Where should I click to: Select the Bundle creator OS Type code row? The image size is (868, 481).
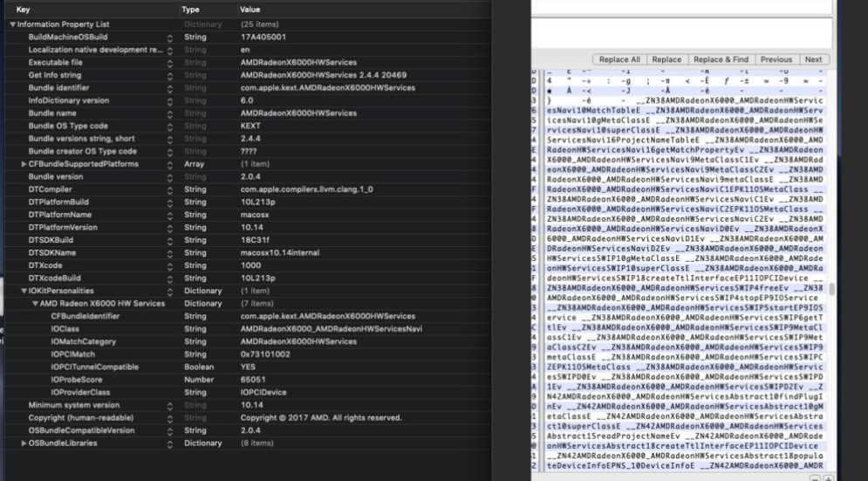tap(83, 151)
